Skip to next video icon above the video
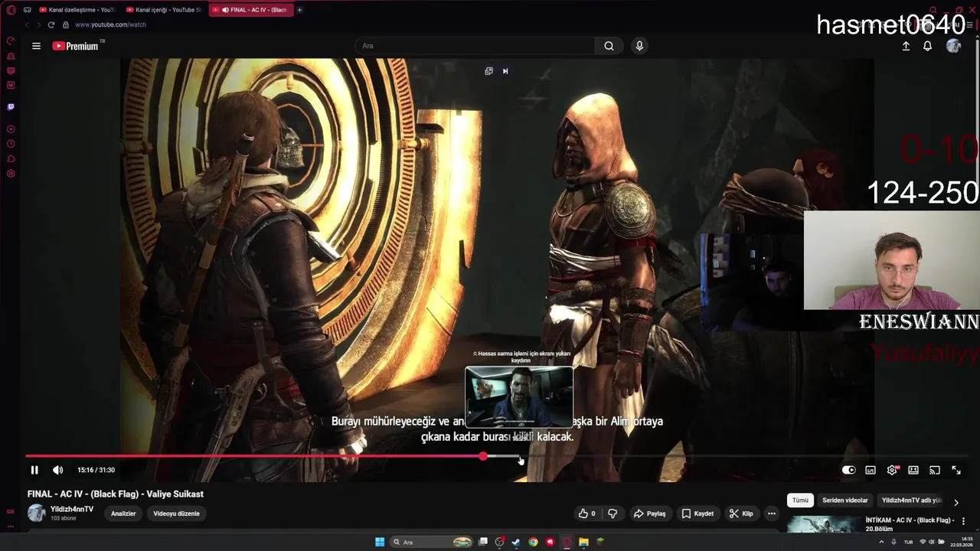The height and width of the screenshot is (551, 980). coord(505,71)
